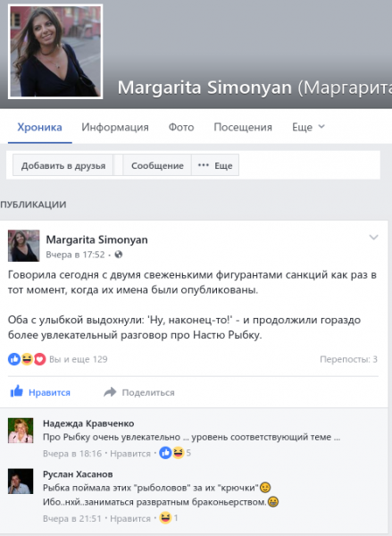Open the Еще dropdown in the profile tabs
Screen dimensions: 392x536
click(x=308, y=127)
